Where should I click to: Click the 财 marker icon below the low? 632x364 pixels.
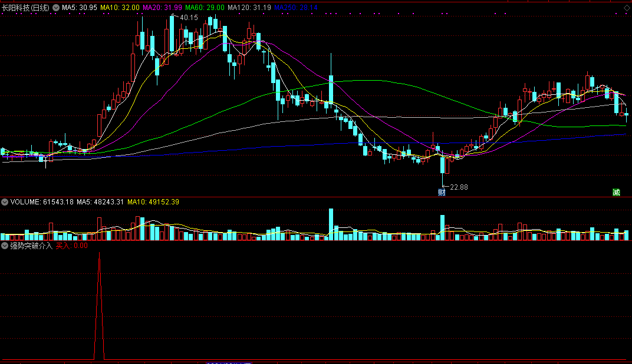tap(442, 193)
